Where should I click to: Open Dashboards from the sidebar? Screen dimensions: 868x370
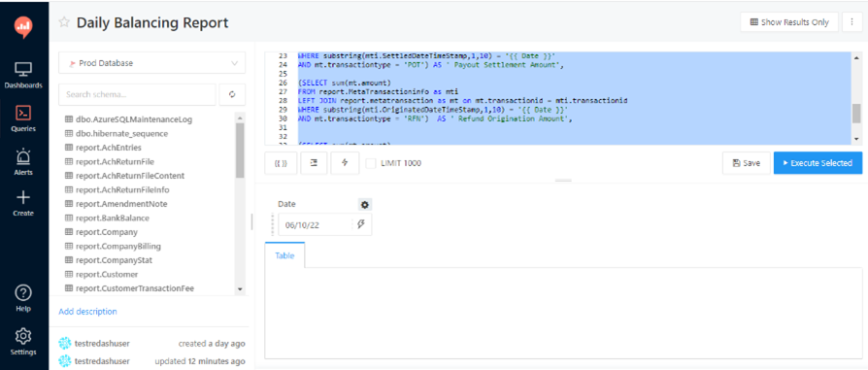click(23, 76)
